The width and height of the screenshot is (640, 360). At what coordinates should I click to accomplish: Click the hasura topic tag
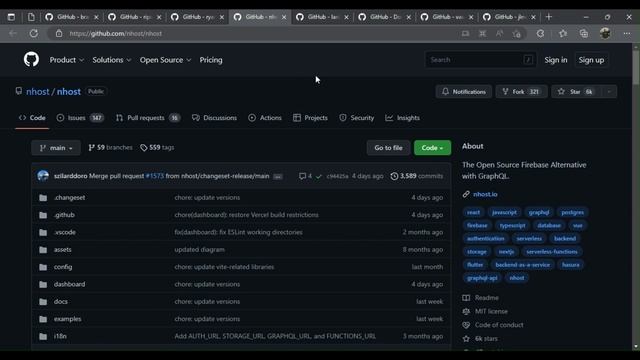[571, 264]
